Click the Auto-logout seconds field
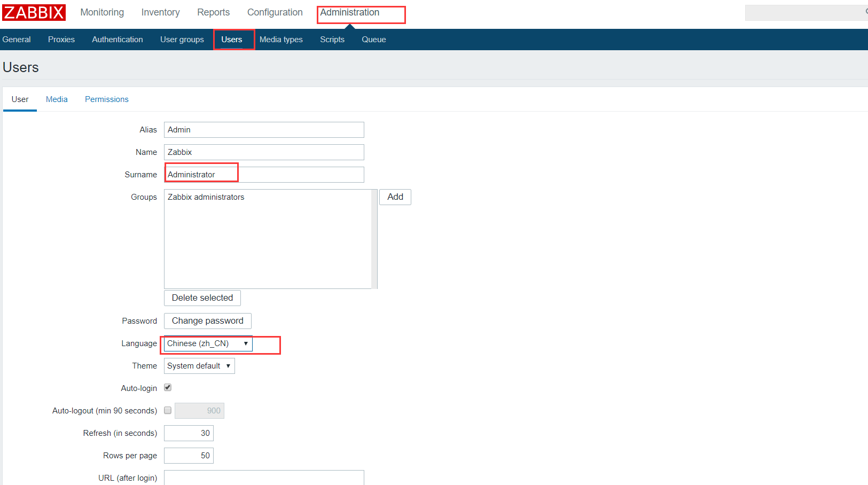Image resolution: width=868 pixels, height=485 pixels. (200, 411)
